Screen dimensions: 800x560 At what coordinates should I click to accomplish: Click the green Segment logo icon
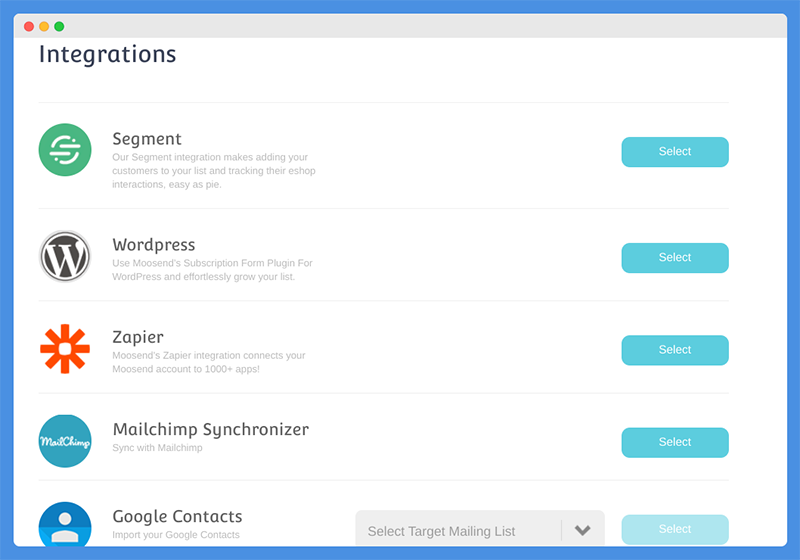[65, 150]
